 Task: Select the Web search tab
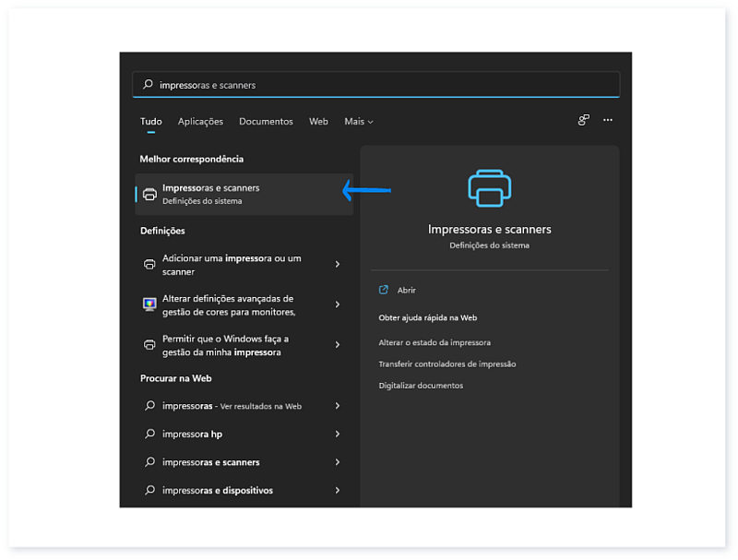click(318, 122)
